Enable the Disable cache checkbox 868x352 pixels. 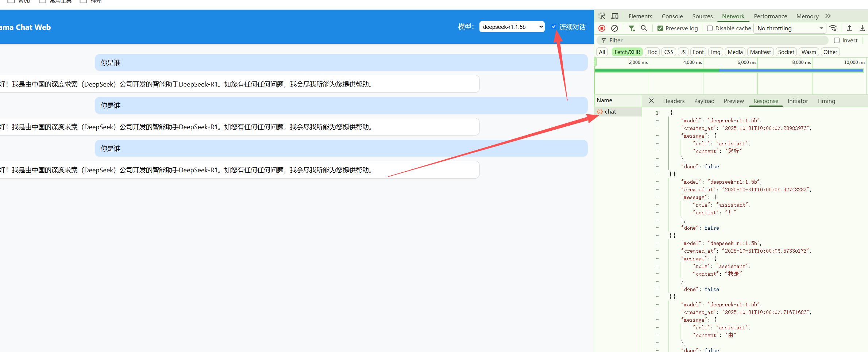(x=710, y=28)
